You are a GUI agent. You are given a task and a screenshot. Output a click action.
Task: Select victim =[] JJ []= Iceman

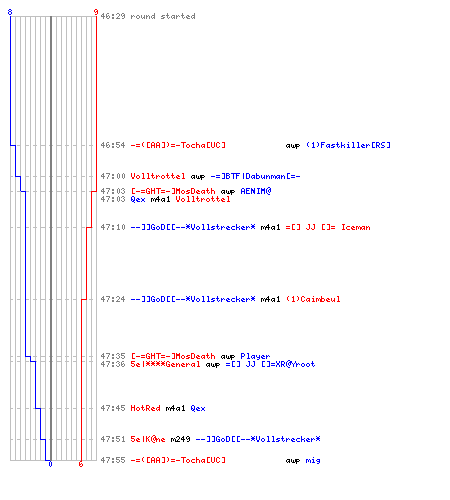328,227
